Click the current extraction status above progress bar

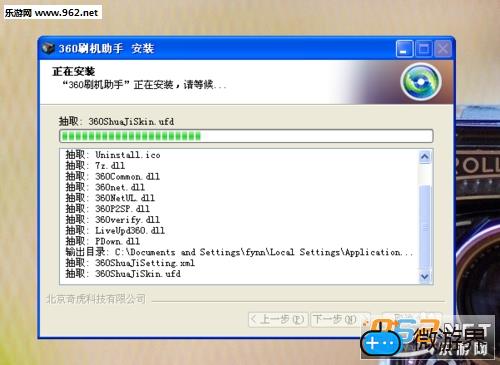point(116,121)
